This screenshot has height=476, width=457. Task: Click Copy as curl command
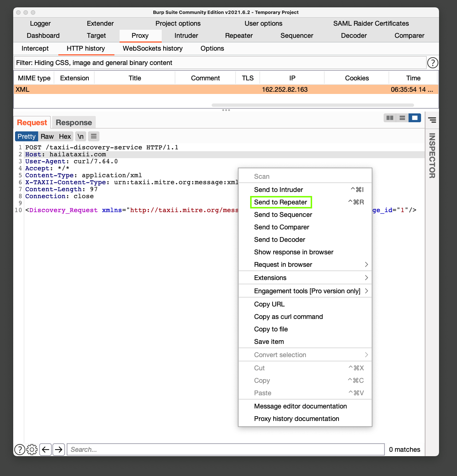288,317
